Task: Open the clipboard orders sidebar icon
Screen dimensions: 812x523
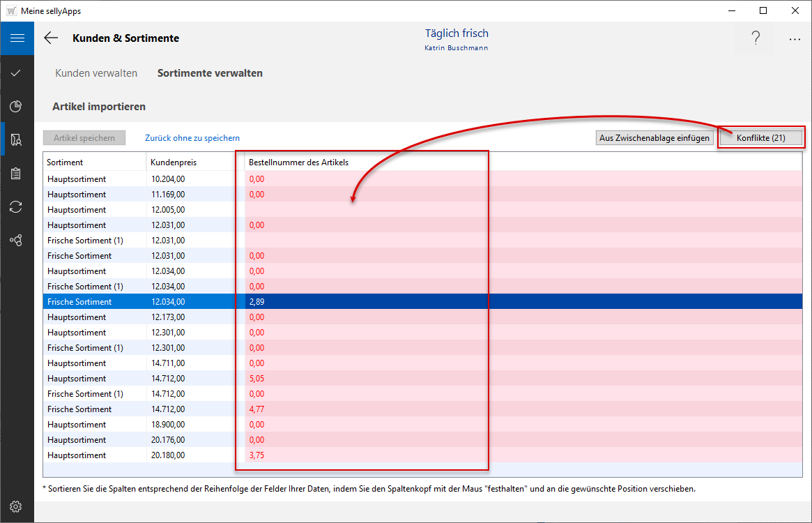Action: click(16, 173)
